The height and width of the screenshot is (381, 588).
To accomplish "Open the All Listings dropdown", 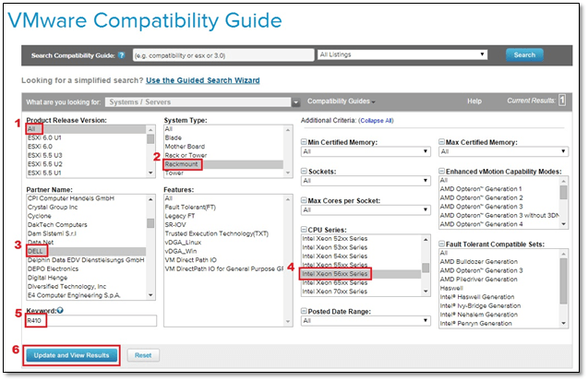I will click(x=402, y=54).
